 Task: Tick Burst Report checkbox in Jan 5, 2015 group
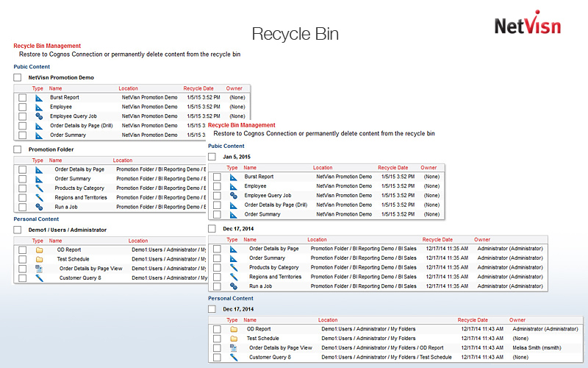[x=217, y=177]
